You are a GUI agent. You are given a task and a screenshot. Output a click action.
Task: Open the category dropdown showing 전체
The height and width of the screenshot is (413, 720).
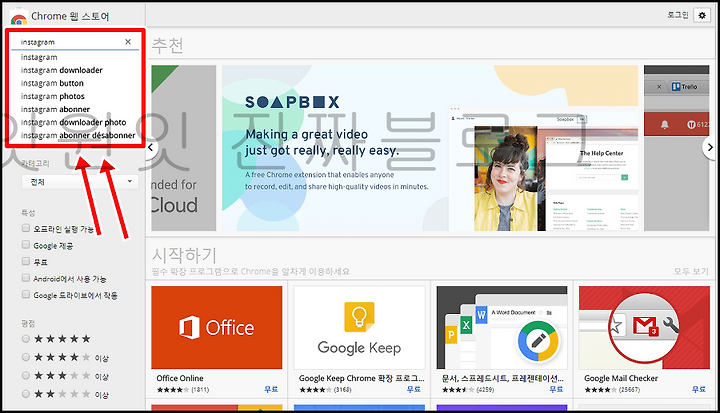(x=80, y=182)
